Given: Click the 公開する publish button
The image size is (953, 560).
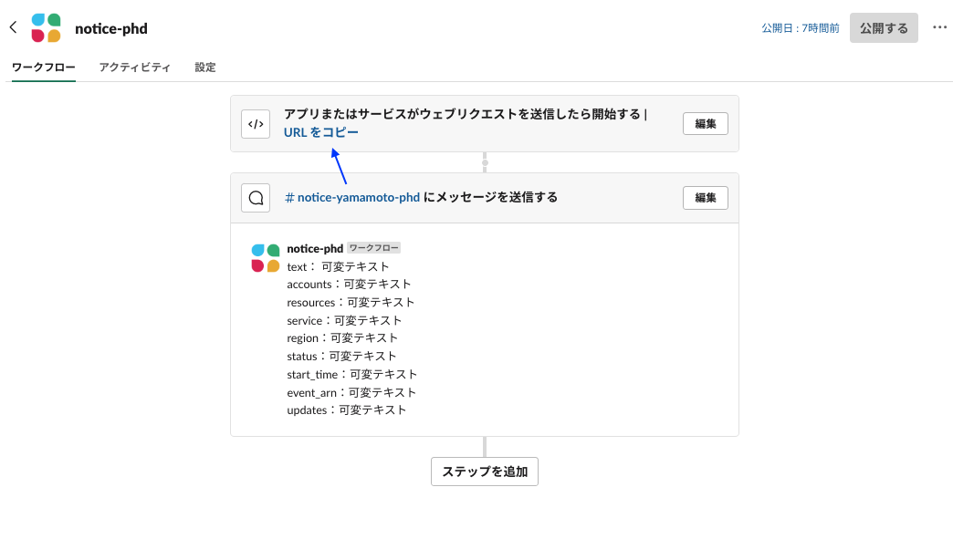Looking at the screenshot, I should (x=884, y=28).
